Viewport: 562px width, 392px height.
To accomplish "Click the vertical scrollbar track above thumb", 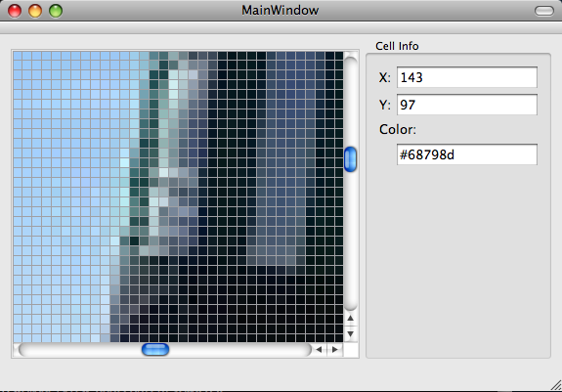I will tap(351, 101).
